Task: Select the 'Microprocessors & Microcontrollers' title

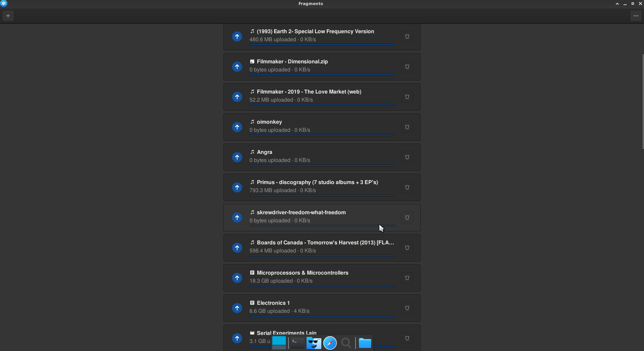Action: click(x=303, y=273)
